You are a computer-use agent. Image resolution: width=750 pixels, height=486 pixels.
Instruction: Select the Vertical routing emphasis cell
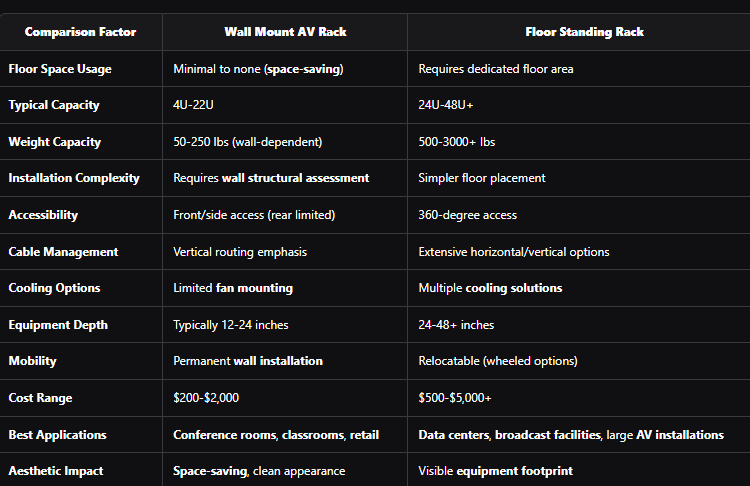(240, 252)
